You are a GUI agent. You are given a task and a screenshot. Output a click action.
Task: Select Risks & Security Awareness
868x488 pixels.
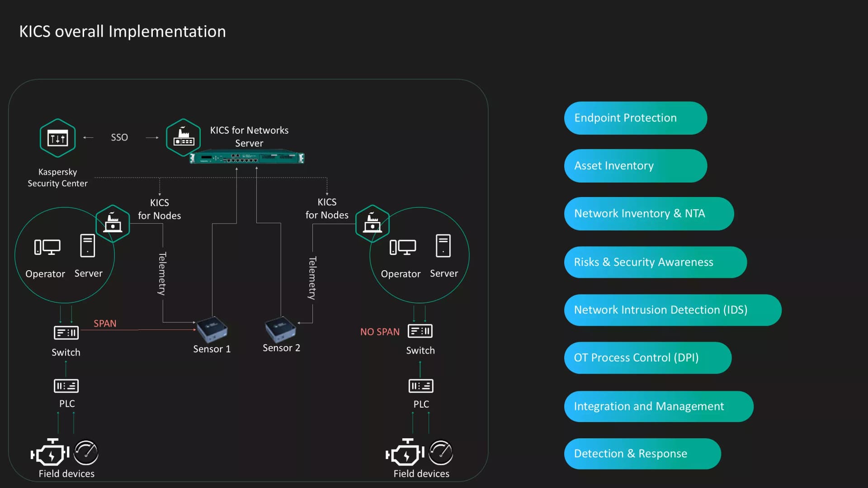[656, 262]
